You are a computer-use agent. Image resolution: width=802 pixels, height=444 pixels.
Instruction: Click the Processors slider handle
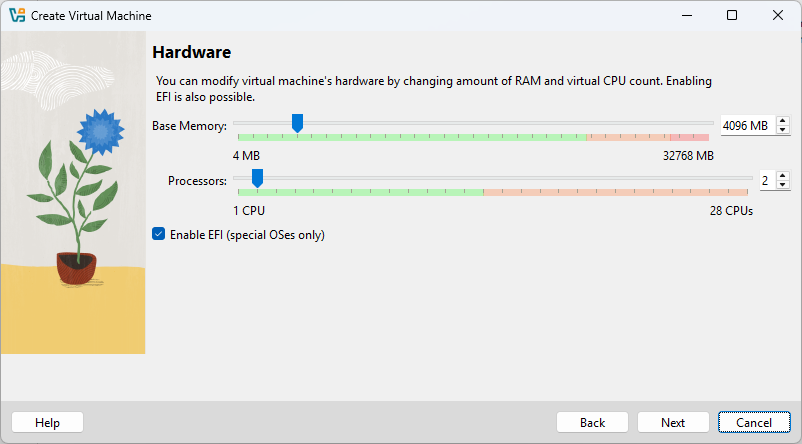click(x=257, y=179)
